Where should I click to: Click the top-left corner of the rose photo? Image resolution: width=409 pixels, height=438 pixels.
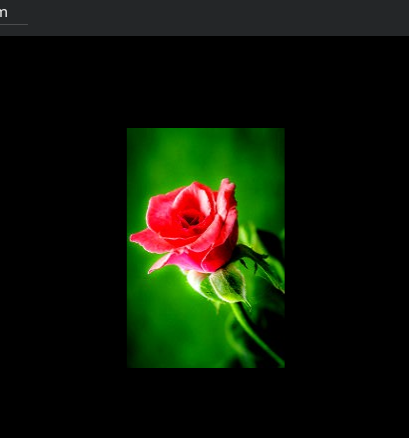click(x=128, y=129)
